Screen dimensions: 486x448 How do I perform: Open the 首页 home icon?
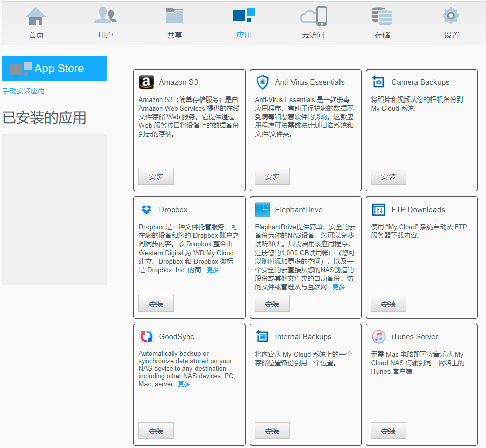tap(36, 16)
